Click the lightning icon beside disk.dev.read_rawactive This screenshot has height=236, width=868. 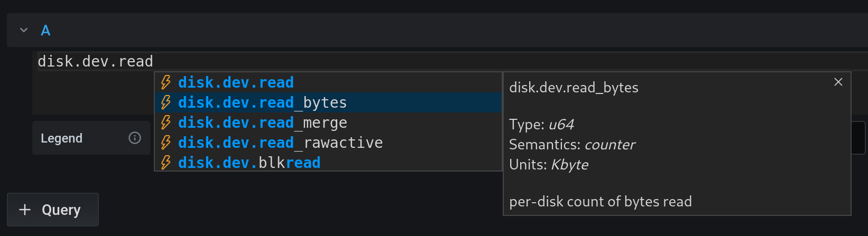pos(166,143)
